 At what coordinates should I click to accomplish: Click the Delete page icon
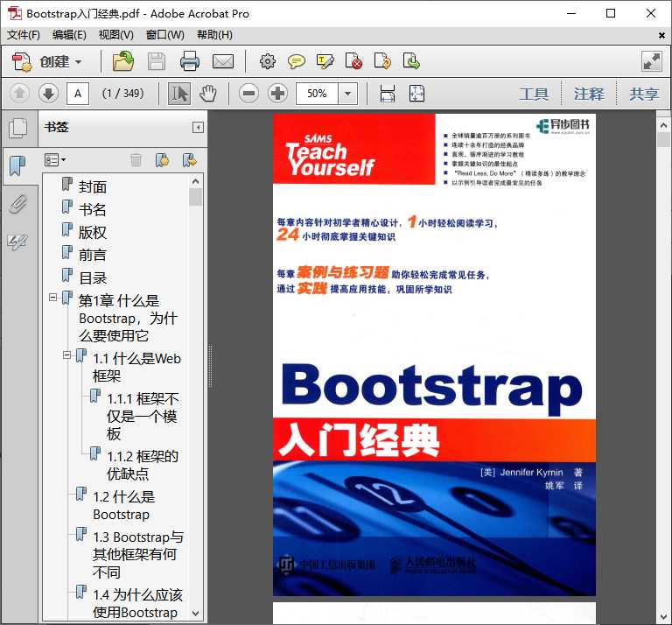(x=353, y=61)
